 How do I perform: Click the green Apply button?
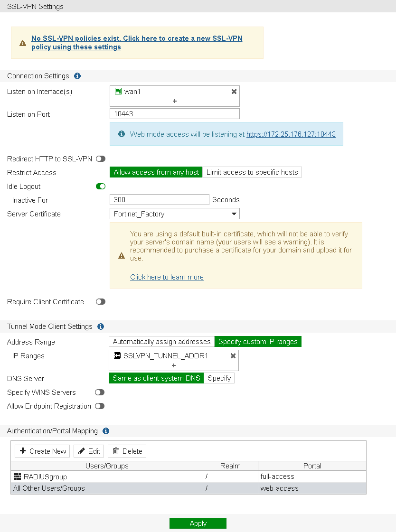click(198, 523)
